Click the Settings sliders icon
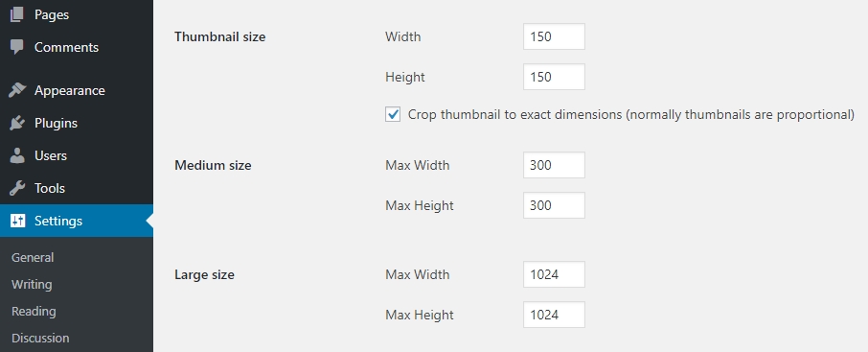Image resolution: width=868 pixels, height=352 pixels. (x=17, y=221)
